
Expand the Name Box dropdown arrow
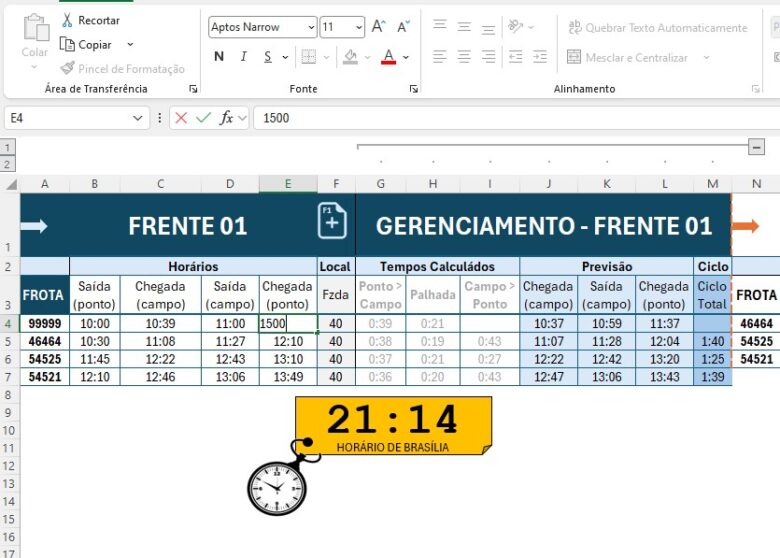(138, 118)
